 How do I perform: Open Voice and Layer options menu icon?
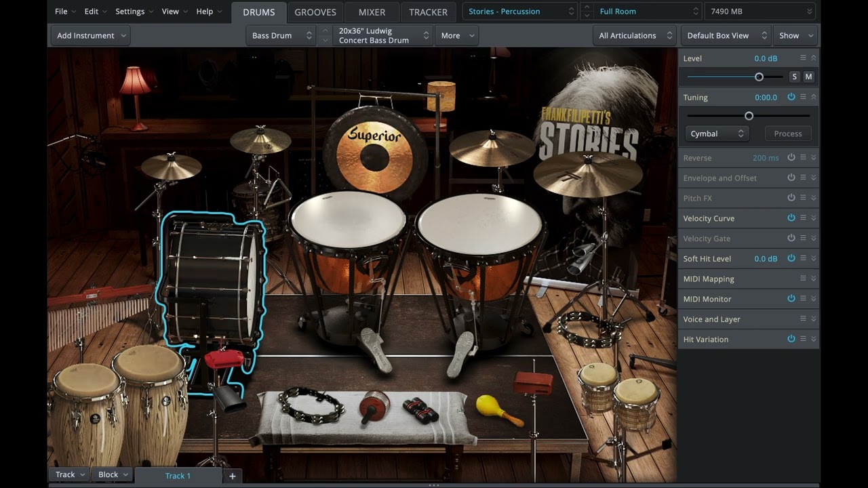tap(803, 319)
